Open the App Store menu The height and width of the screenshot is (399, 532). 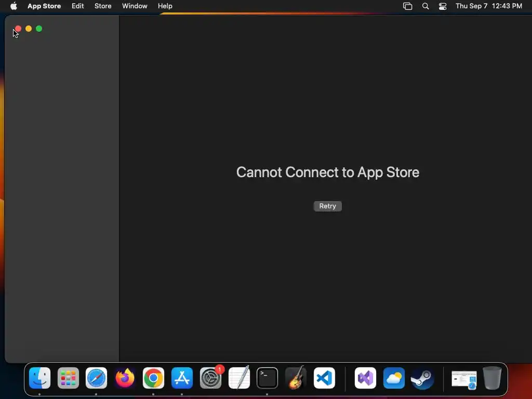pos(44,6)
